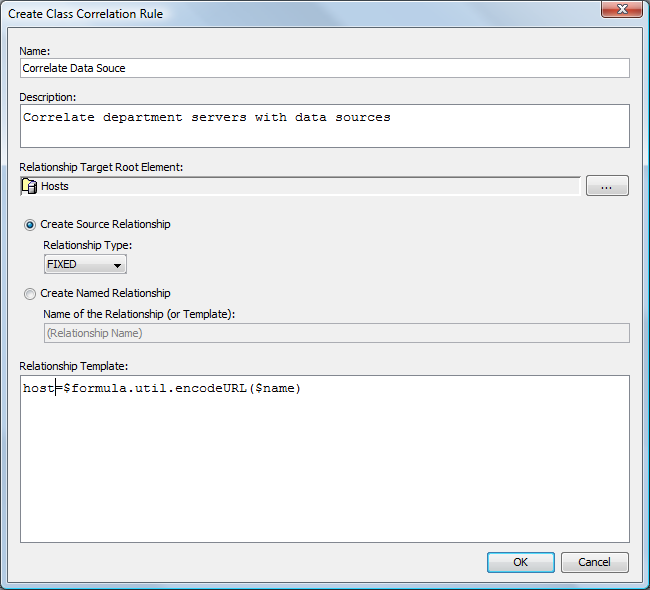Click the Description text area
650x590 pixels.
pos(325,126)
